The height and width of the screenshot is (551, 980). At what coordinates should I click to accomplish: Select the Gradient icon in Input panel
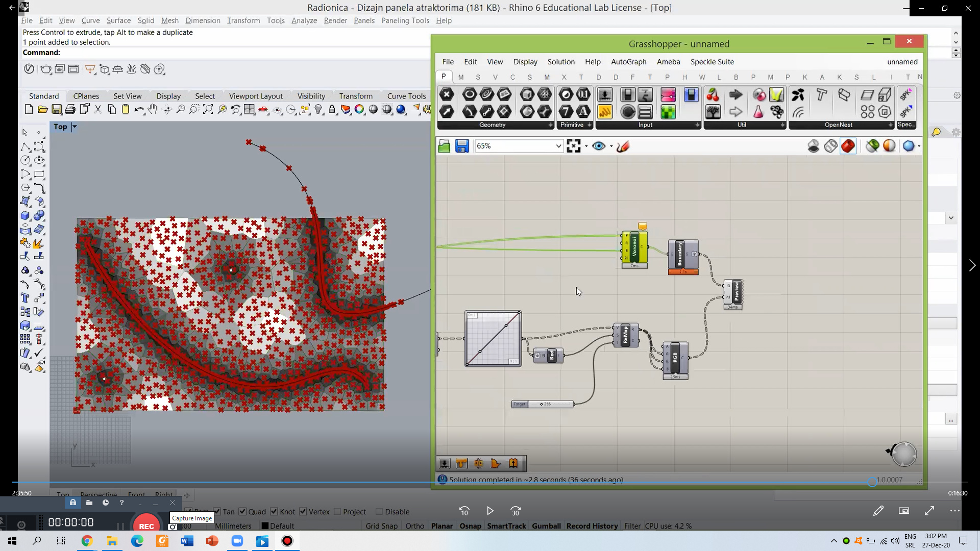668,94
